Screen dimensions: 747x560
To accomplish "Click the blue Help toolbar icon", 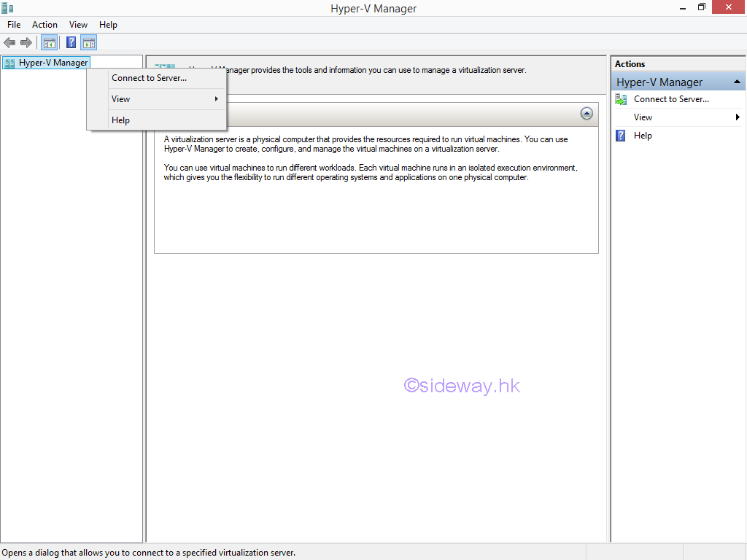I will (x=71, y=42).
